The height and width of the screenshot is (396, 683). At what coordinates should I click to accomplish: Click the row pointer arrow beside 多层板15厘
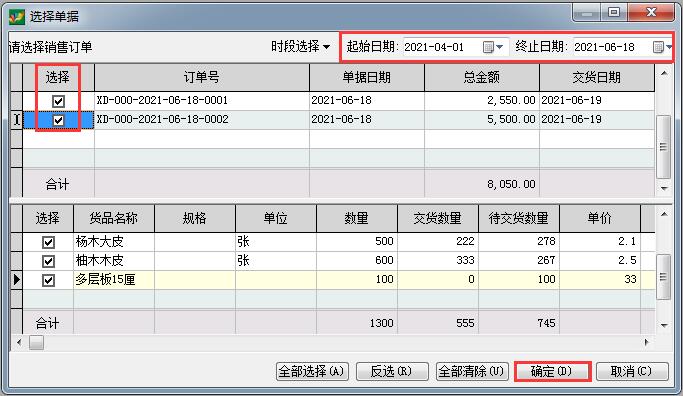[17, 279]
